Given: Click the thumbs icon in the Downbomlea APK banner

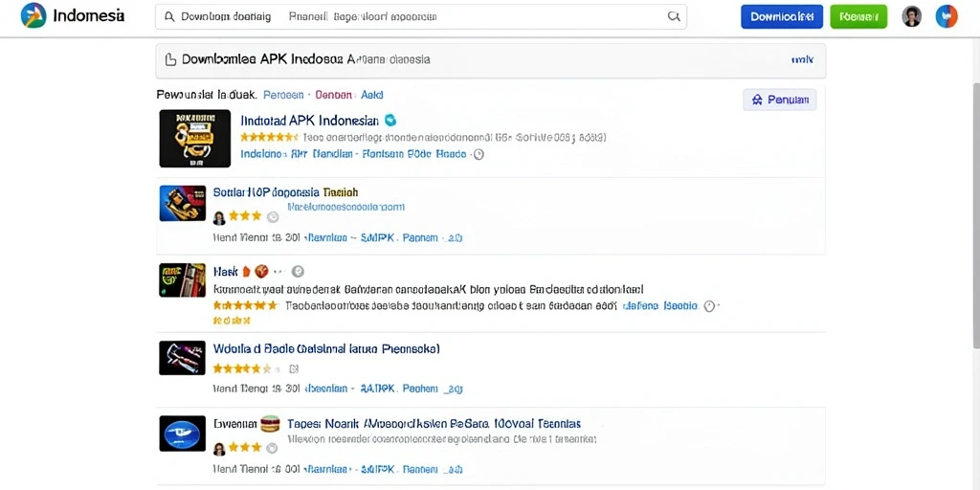Looking at the screenshot, I should click(x=170, y=60).
